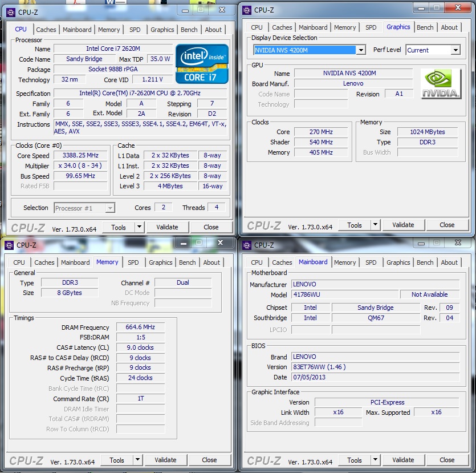
Task: Open the Memory tab in the CPU window
Action: [109, 30]
